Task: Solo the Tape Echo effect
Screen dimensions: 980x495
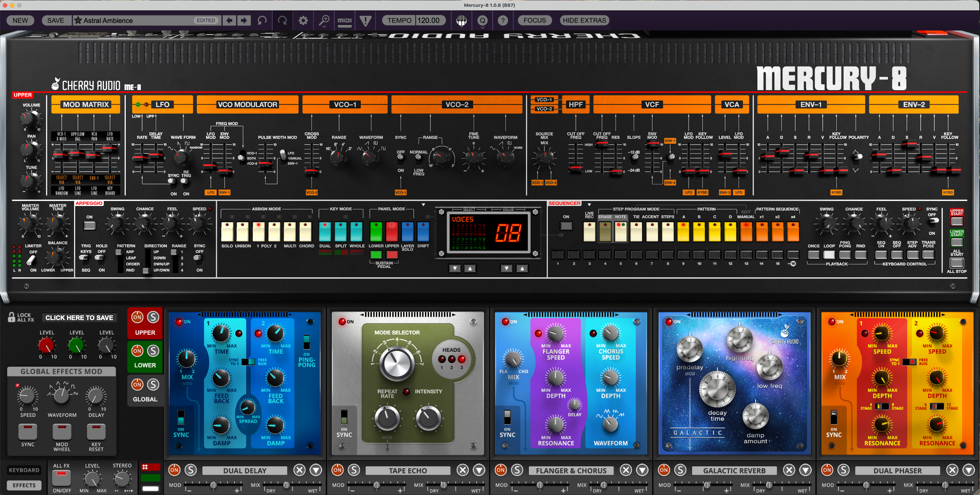Action: click(x=354, y=470)
